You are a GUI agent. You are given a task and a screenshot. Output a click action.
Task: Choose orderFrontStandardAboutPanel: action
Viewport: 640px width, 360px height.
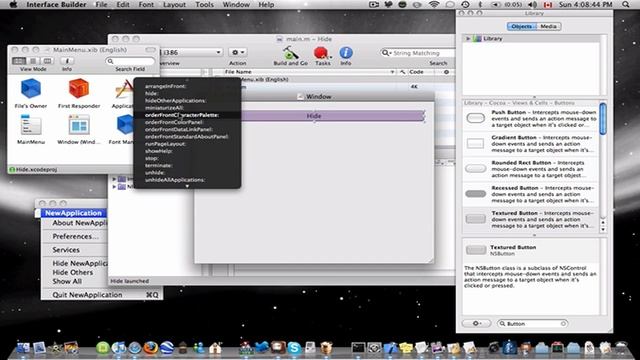click(187, 137)
